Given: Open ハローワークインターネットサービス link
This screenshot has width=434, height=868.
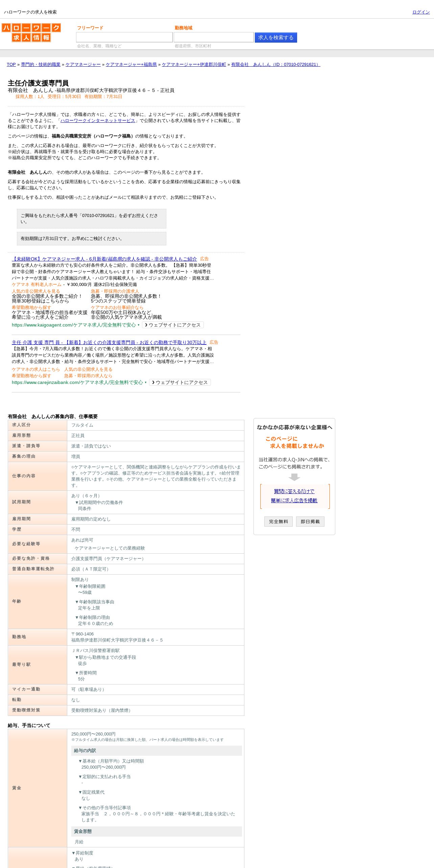Looking at the screenshot, I should click(x=98, y=121).
